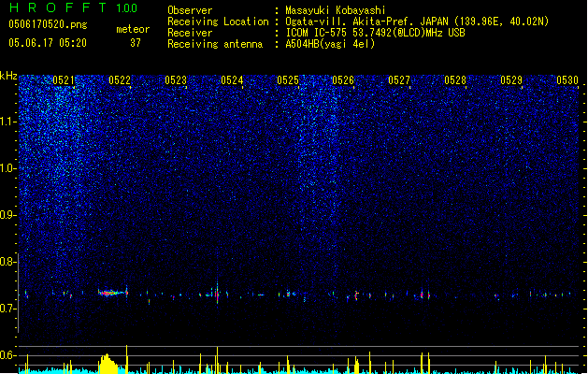Viewport: 588px width, 374px height.
Task: Click the 05.06.17 05:20 timestamp
Action: (x=48, y=43)
